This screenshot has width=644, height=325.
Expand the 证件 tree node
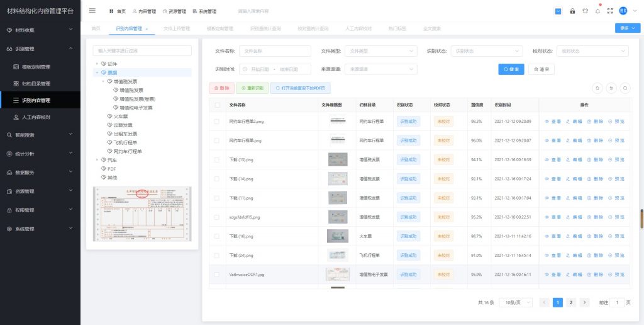pyautogui.click(x=97, y=64)
